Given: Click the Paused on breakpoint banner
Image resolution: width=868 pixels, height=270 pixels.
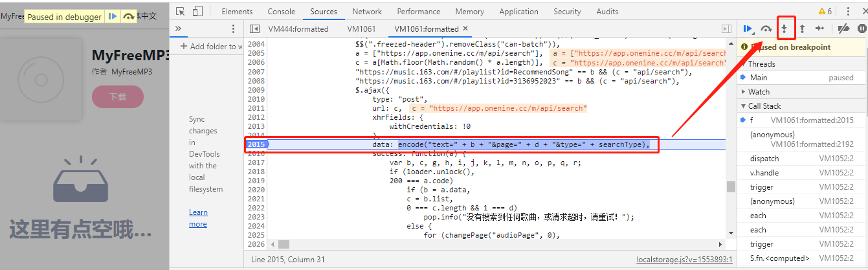Looking at the screenshot, I should (803, 47).
